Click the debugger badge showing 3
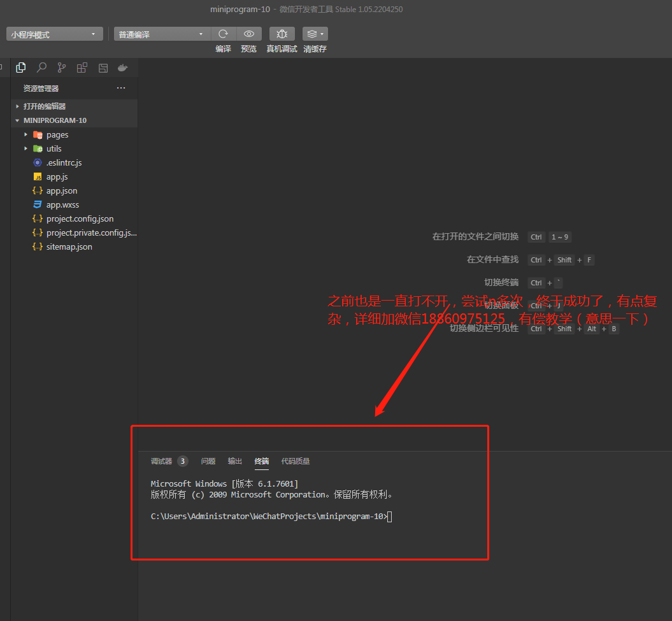672x621 pixels. click(183, 461)
